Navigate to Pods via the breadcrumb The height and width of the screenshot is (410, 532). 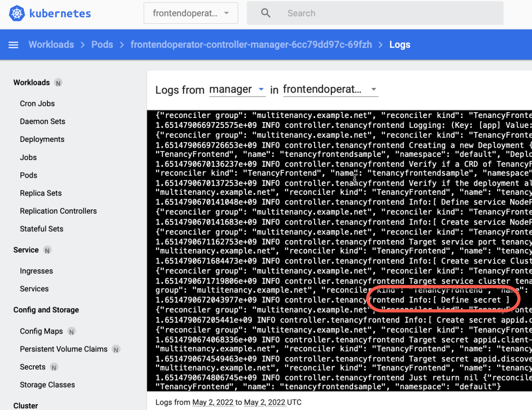point(102,45)
